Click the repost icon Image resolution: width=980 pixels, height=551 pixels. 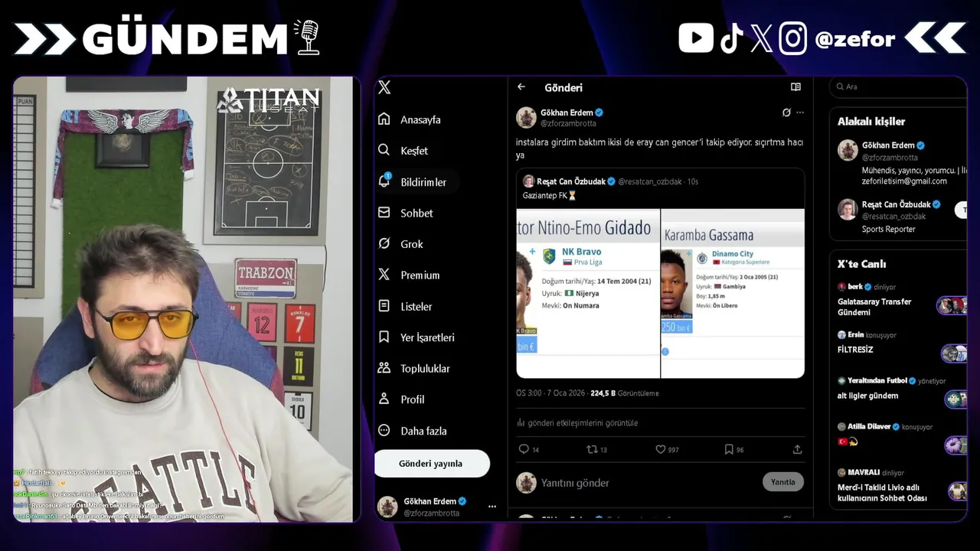[x=592, y=449]
